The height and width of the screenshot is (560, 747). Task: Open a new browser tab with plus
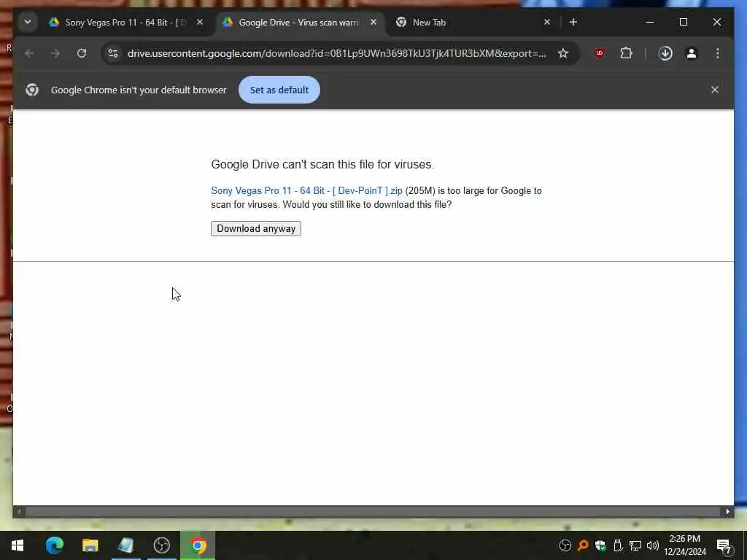pos(573,23)
